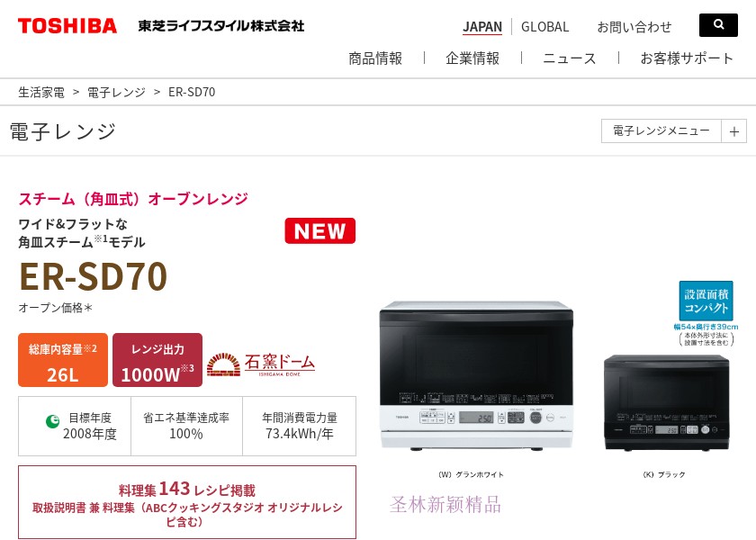Navigate to 生活家電 breadcrumb link

click(x=41, y=92)
